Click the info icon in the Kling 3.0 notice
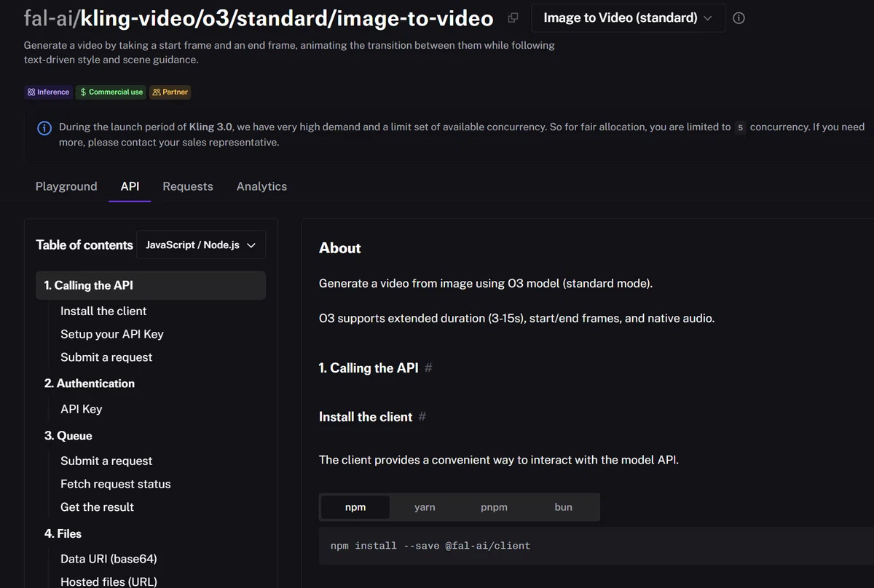874x588 pixels. (44, 128)
